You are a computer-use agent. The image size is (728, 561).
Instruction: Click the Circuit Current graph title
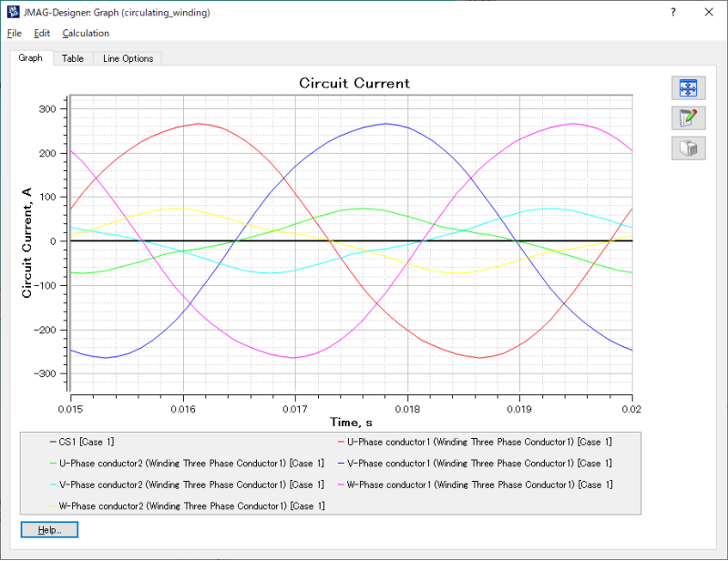(354, 83)
